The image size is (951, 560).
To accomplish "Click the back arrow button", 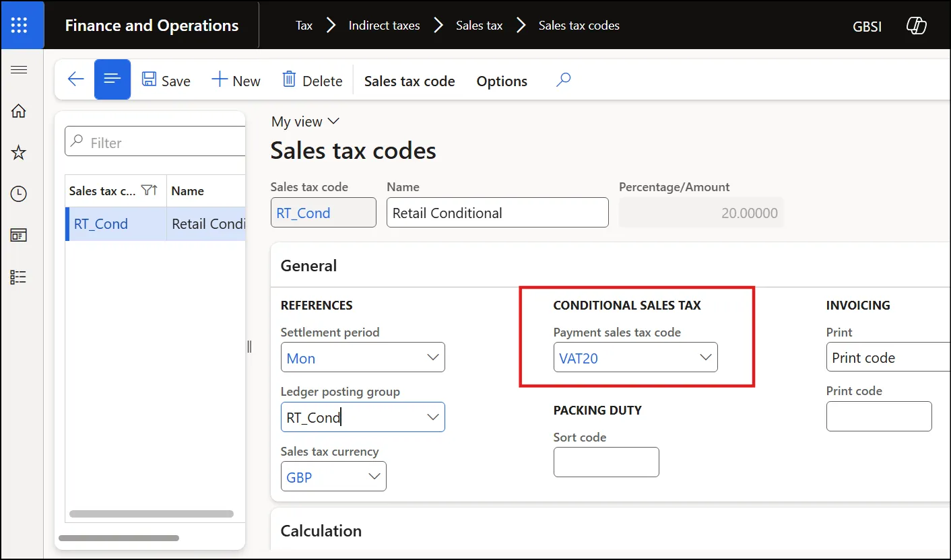I will pos(75,79).
